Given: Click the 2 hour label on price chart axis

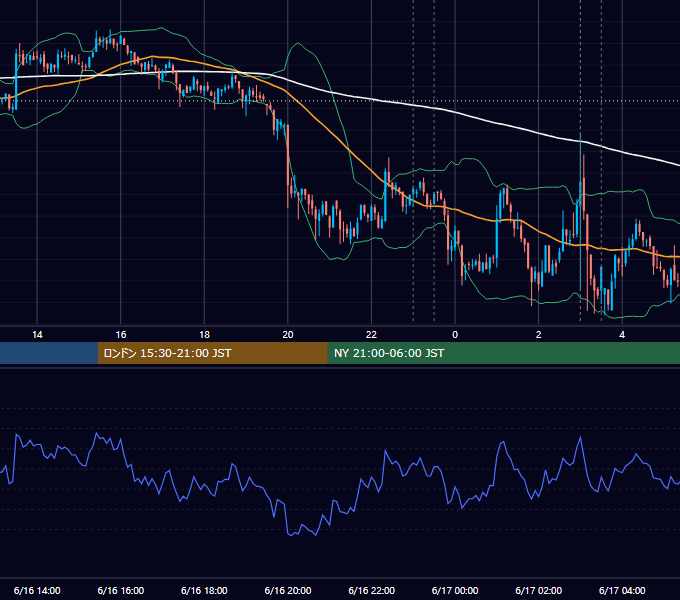Looking at the screenshot, I should (x=539, y=335).
